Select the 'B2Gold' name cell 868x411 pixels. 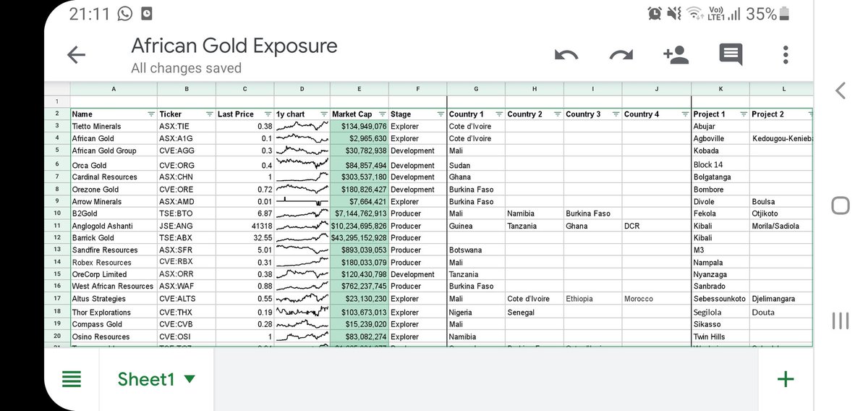(x=114, y=214)
